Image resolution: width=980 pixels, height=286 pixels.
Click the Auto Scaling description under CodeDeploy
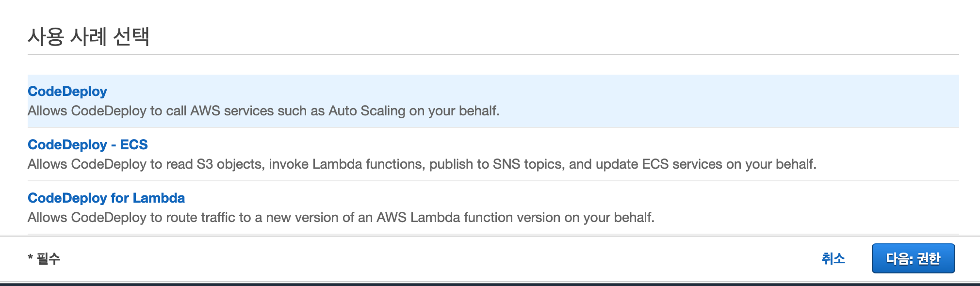click(263, 111)
